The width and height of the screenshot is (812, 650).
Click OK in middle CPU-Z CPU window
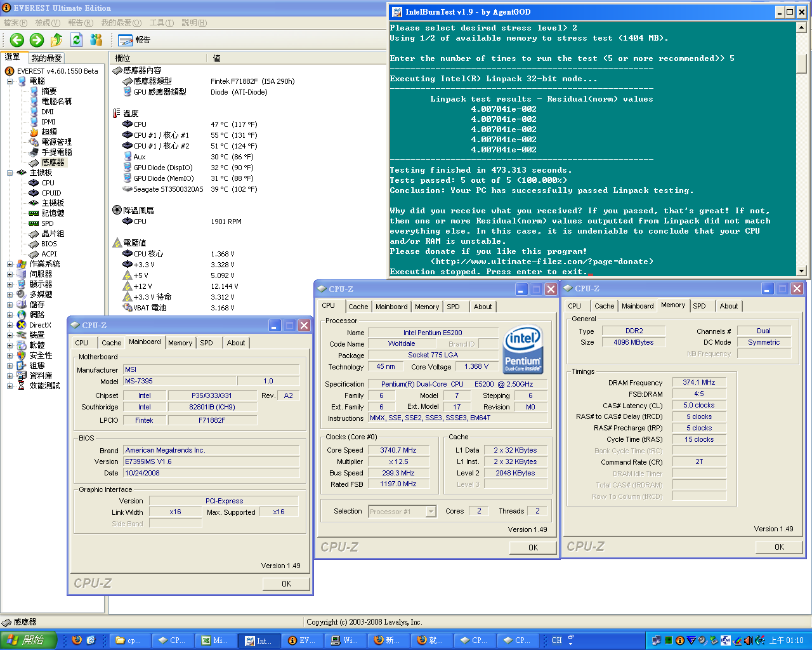point(533,548)
